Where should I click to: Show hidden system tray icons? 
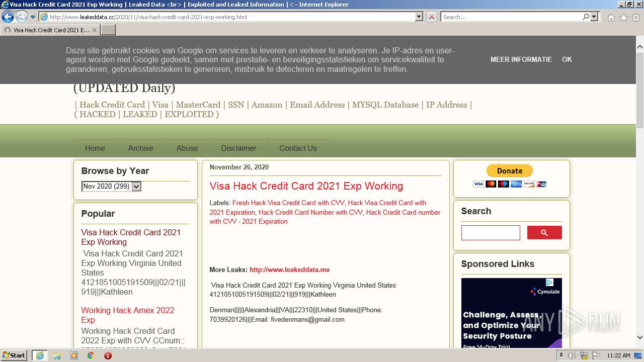pyautogui.click(x=561, y=355)
